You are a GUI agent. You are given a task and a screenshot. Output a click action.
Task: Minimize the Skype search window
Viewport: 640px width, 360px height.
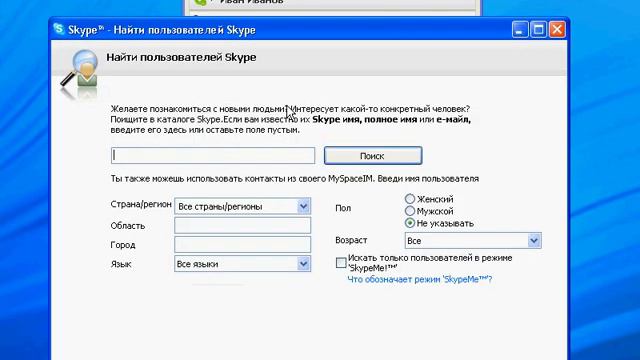click(x=520, y=30)
